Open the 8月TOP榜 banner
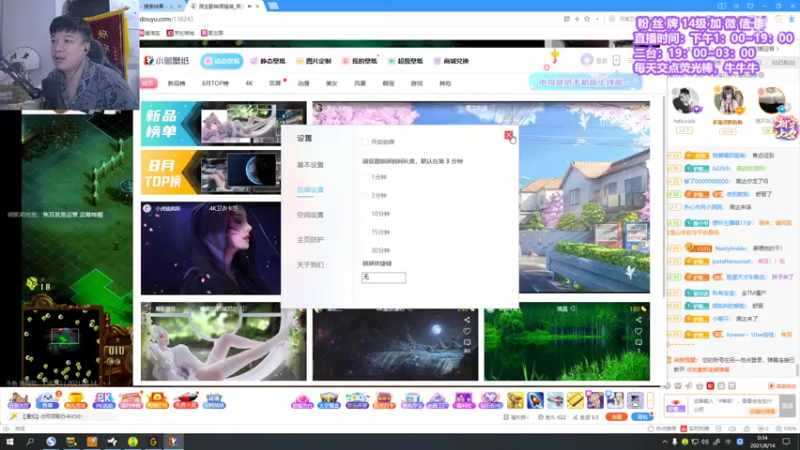 pyautogui.click(x=211, y=172)
